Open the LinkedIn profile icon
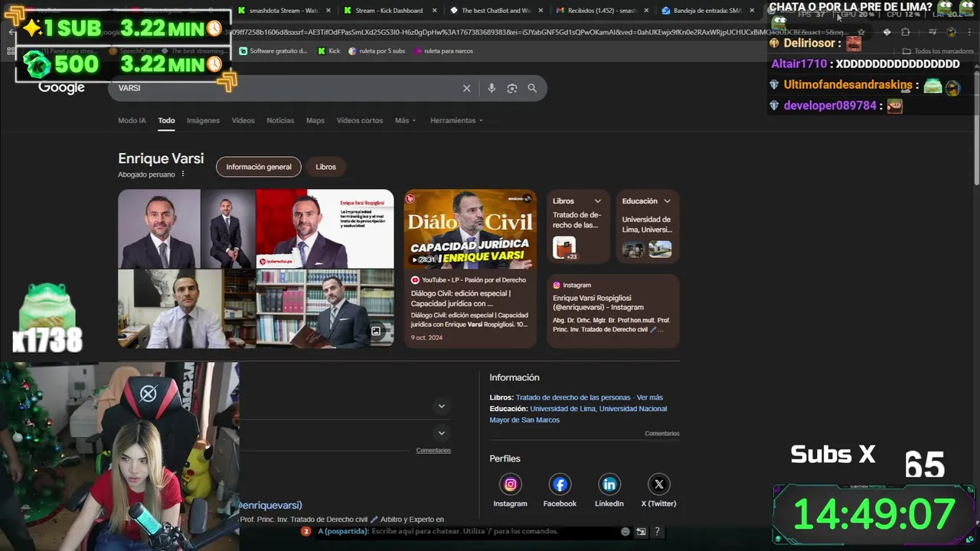This screenshot has height=551, width=980. pos(609,484)
